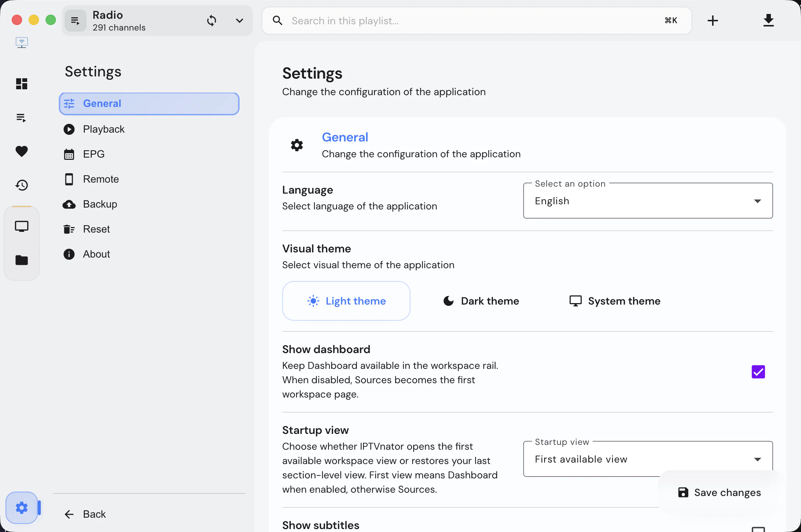Refresh the Radio playlist
The image size is (801, 532).
point(212,21)
